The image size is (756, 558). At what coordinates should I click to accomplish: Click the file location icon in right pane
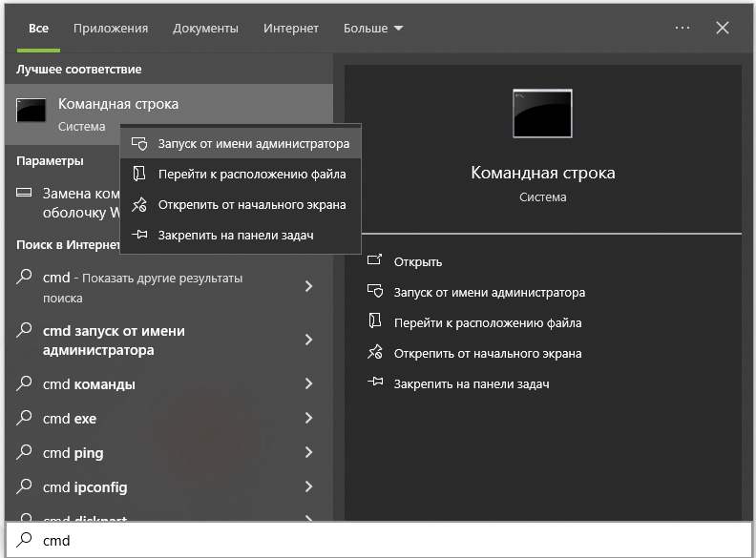click(374, 320)
